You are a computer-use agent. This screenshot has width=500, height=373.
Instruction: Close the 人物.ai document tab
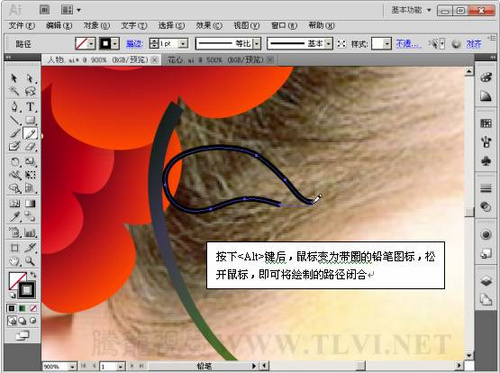[x=155, y=60]
